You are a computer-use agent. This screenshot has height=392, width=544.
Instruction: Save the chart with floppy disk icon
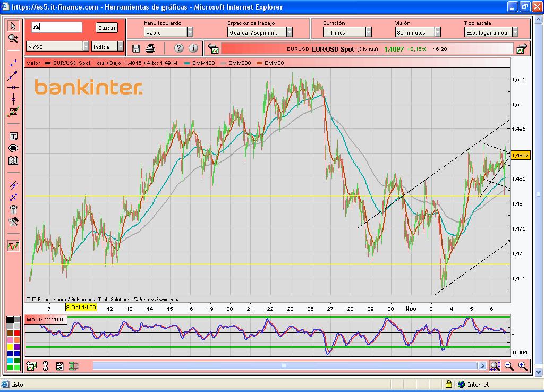[136, 48]
